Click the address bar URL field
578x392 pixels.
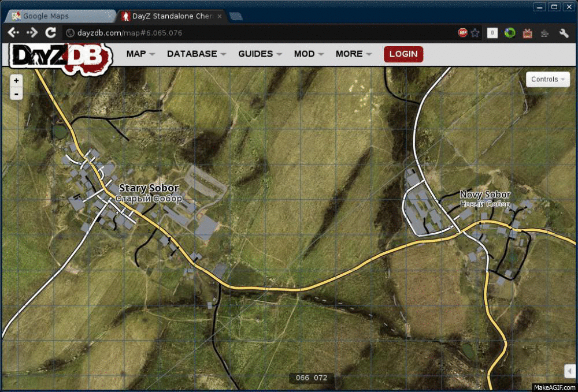coord(260,33)
